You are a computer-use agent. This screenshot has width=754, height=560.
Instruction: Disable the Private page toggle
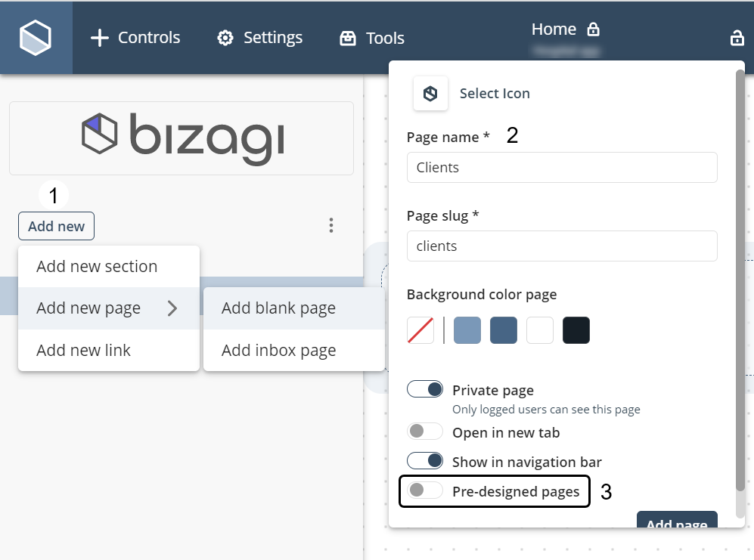(424, 388)
